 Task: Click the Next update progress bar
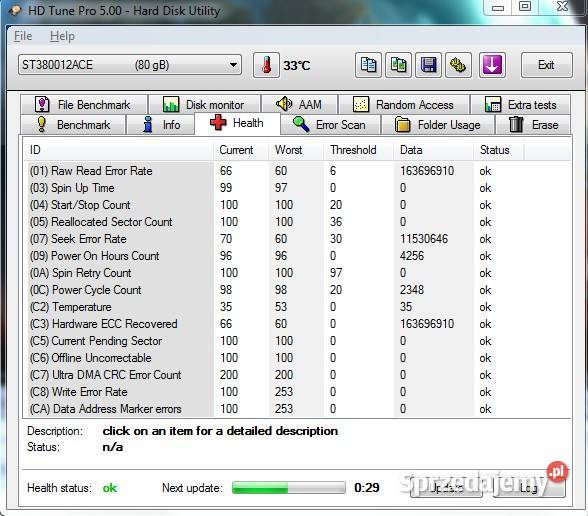[x=288, y=488]
